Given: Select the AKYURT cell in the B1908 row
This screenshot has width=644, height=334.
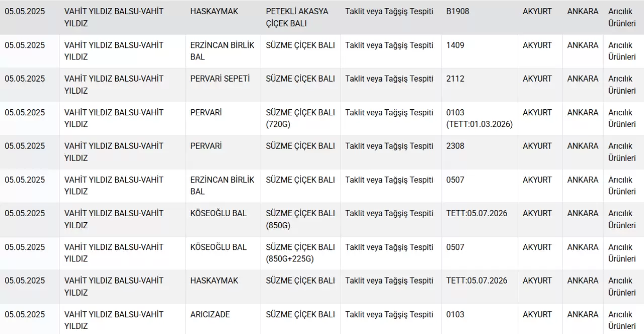Looking at the screenshot, I should tap(537, 11).
